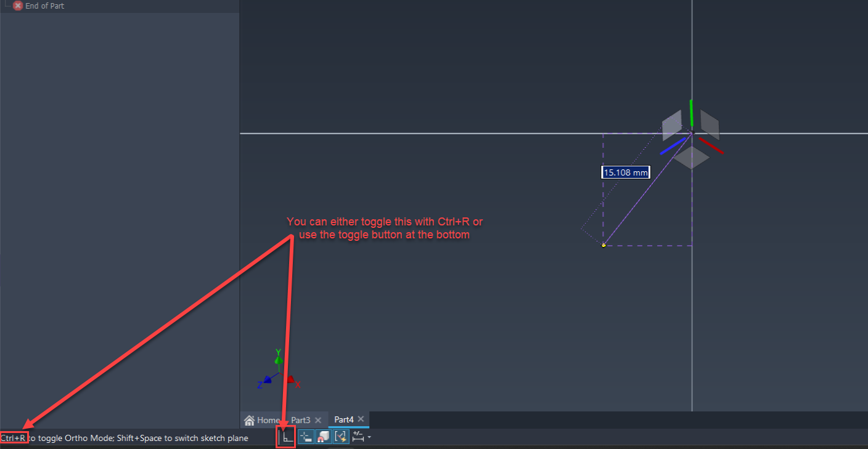The height and width of the screenshot is (449, 868).
Task: Select the grid snapping icon in status bar
Action: coord(306,437)
